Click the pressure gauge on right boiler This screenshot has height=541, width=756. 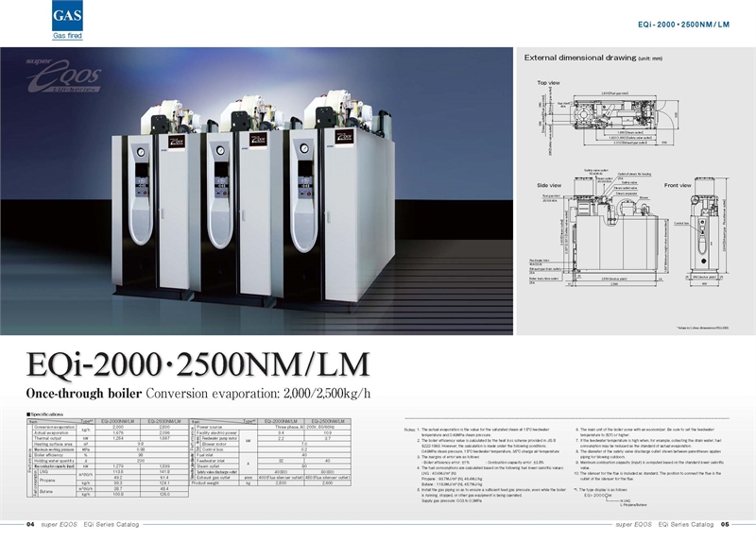[x=304, y=147]
